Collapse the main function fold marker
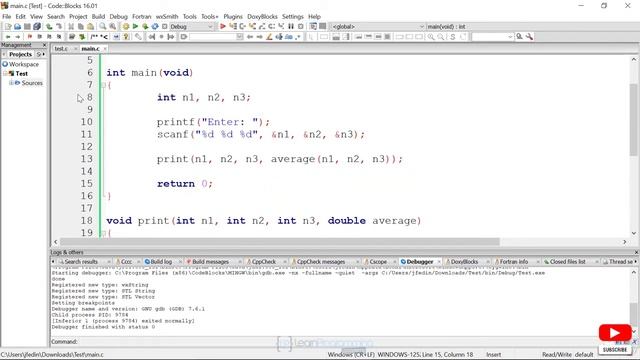 (x=103, y=85)
